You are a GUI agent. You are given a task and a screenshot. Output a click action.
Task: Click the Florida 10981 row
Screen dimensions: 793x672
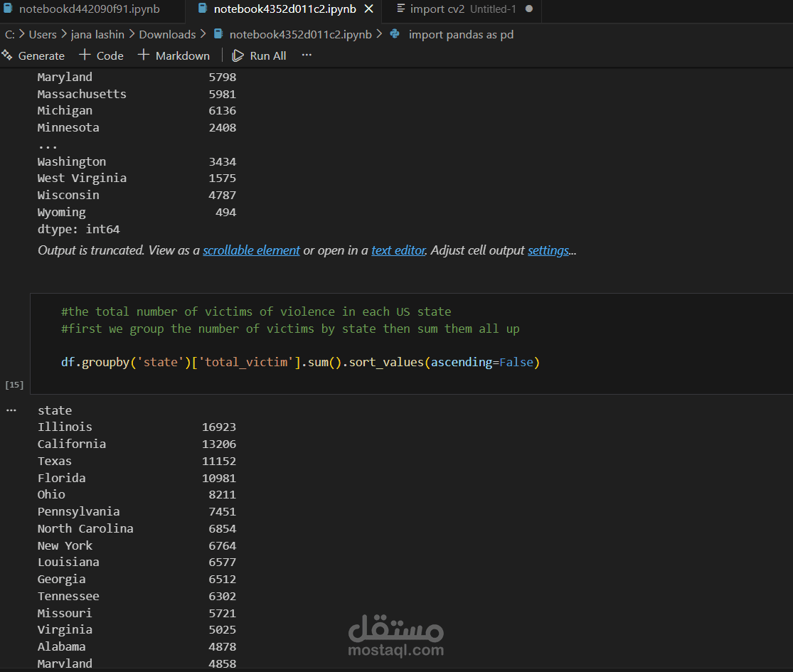click(x=137, y=478)
